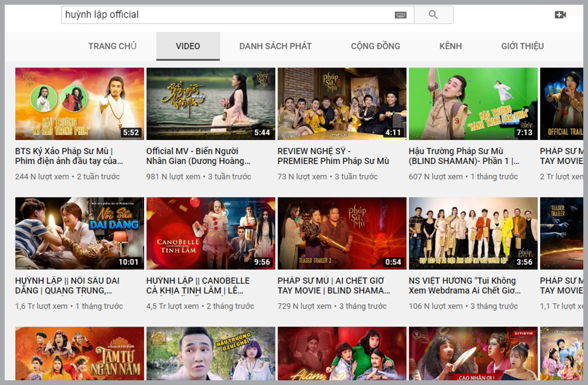Click the REVIEW NGHỆ SỸ PREMIERE video title

333,156
